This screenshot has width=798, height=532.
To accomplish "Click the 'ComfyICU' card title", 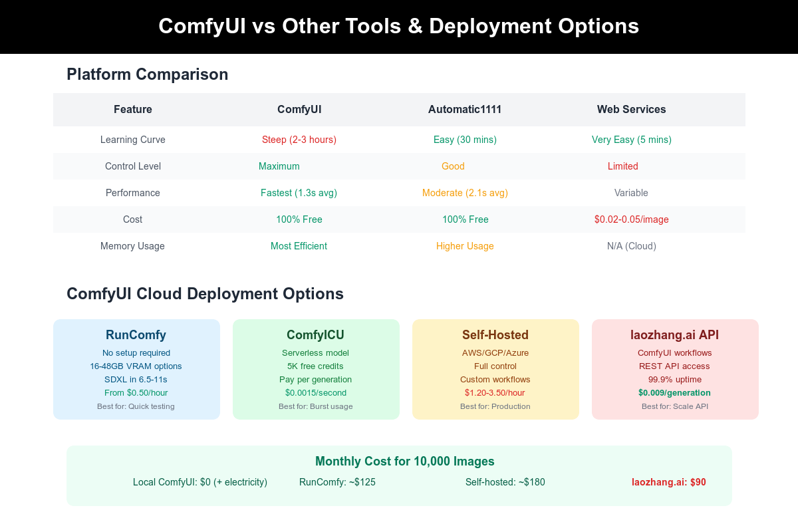I will tap(316, 335).
